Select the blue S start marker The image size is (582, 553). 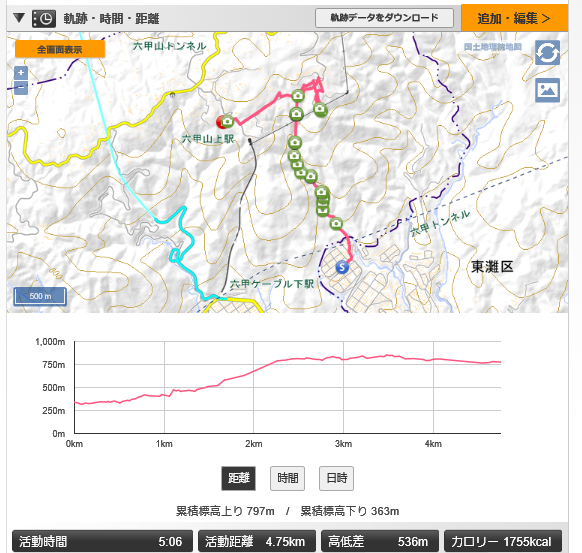342,267
